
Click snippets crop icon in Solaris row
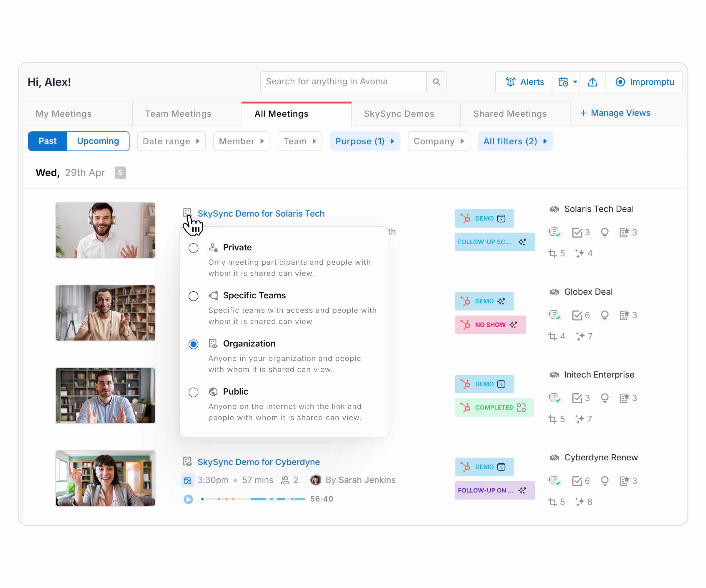pyautogui.click(x=552, y=253)
